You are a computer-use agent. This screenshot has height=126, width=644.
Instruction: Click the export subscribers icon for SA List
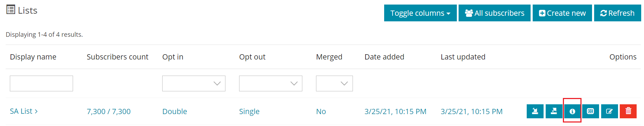(x=554, y=111)
